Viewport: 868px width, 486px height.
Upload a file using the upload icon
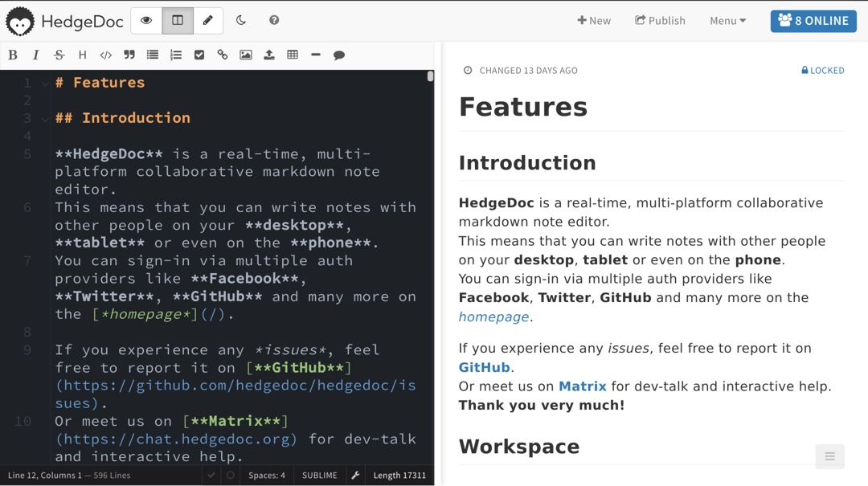[x=268, y=55]
